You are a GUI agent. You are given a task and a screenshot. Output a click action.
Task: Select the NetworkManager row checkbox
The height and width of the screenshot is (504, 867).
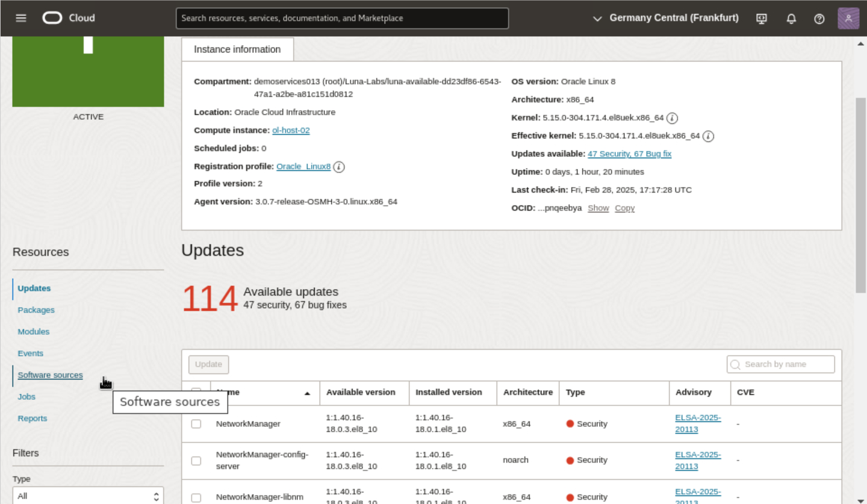click(196, 424)
